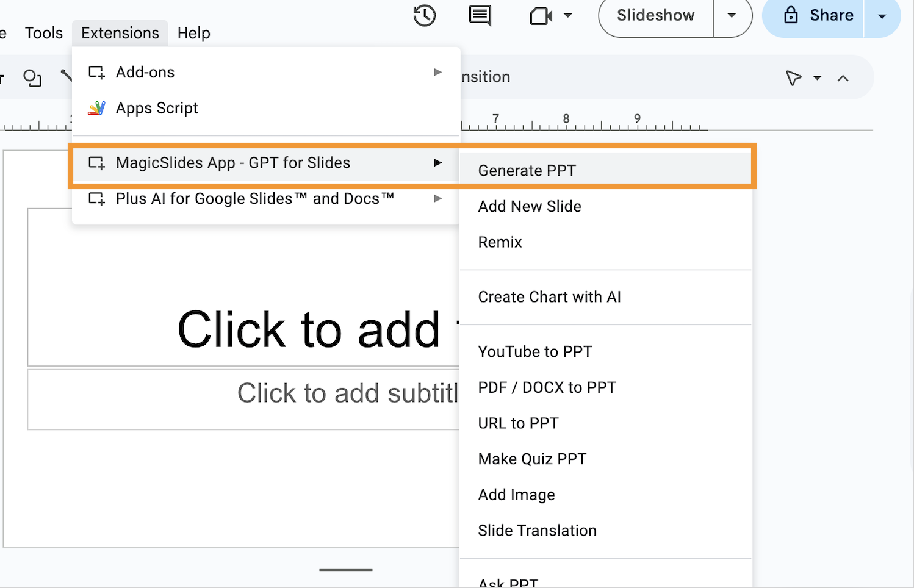Select the Remix option
The width and height of the screenshot is (914, 588).
click(x=605, y=242)
